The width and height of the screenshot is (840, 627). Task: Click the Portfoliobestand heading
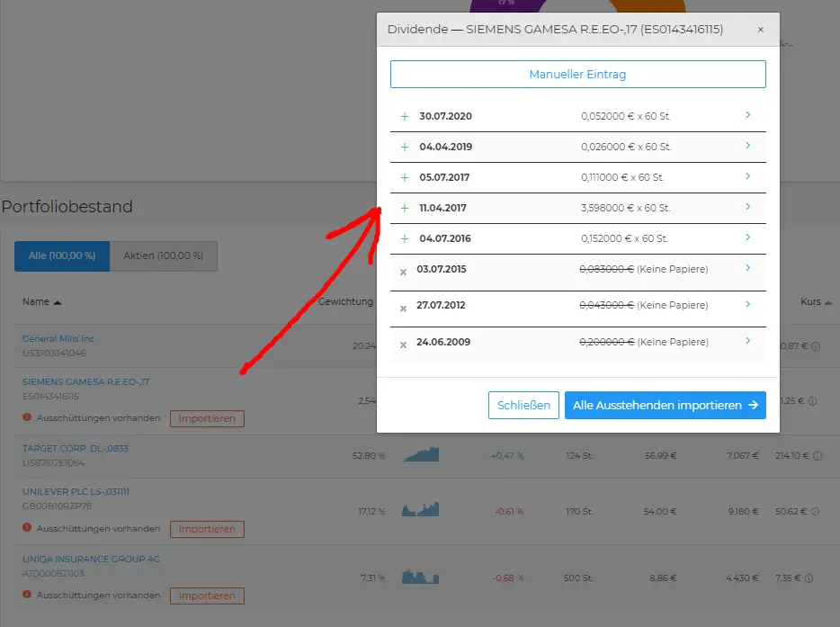67,206
